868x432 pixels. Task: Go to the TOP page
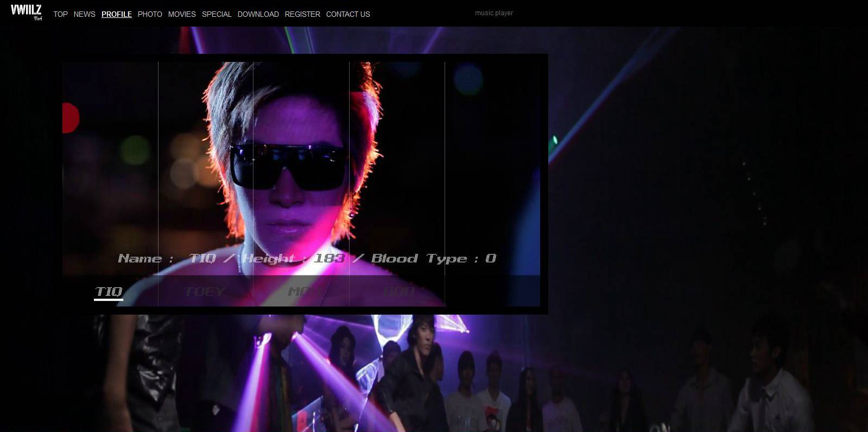pyautogui.click(x=60, y=14)
